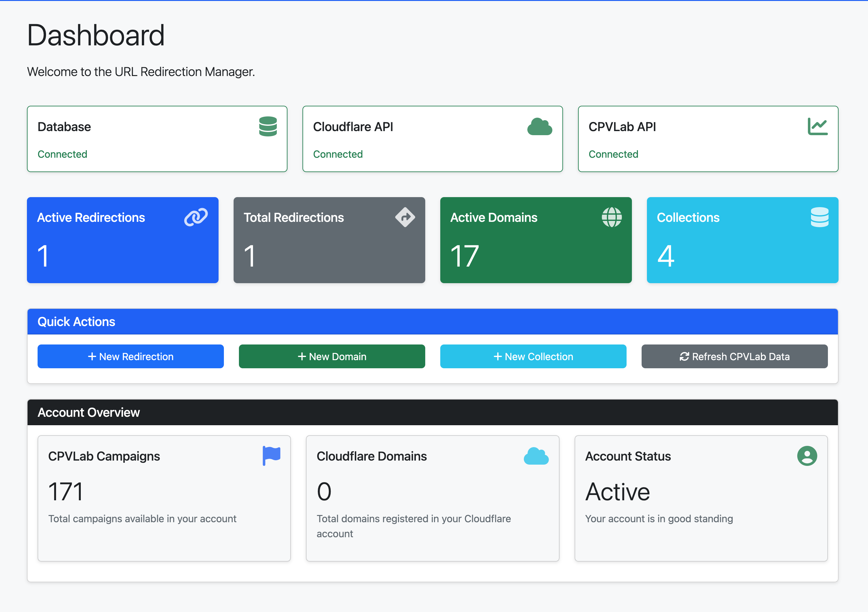Click the refresh icon on Refresh CPVLab Data
Viewport: 868px width, 612px height.
(x=684, y=356)
